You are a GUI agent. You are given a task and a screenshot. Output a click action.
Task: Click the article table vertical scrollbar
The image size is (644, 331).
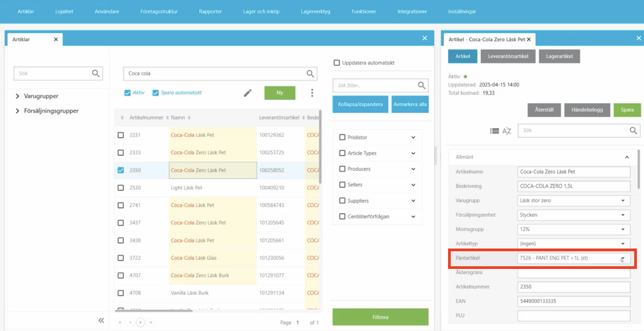click(x=320, y=147)
